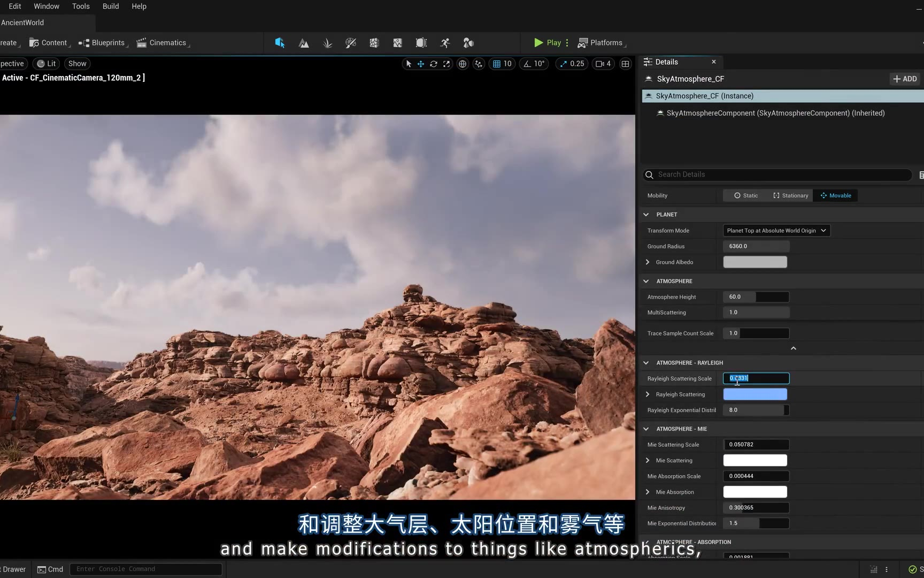Click the Search Details field
This screenshot has width=924, height=578.
coord(777,175)
